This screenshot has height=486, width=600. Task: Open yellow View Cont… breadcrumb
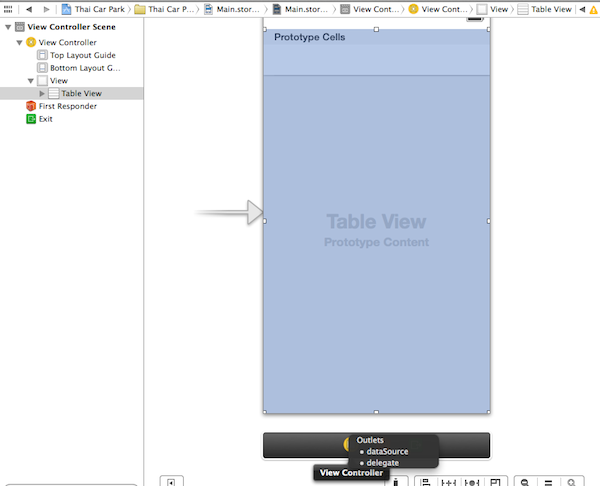tap(438, 9)
